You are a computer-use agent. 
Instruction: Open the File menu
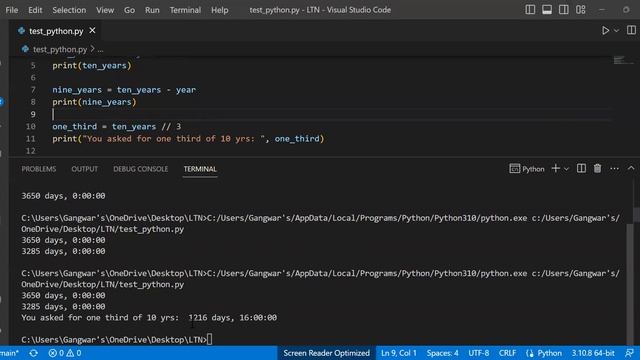tap(12, 10)
